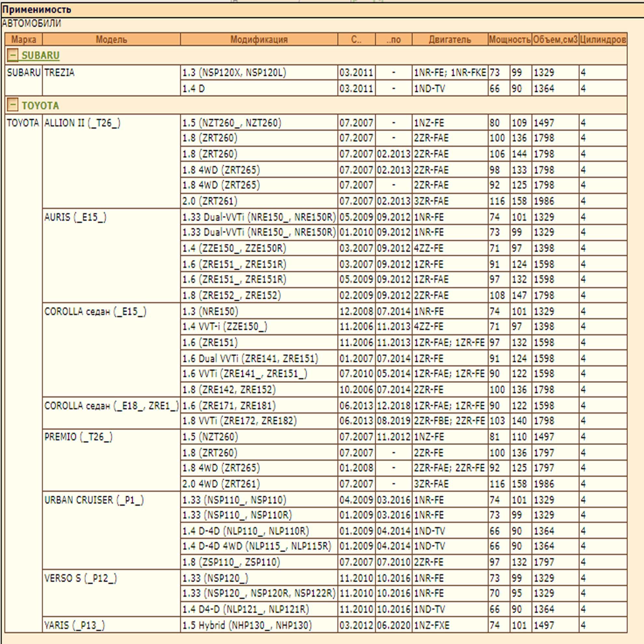Click the Применимость section title
Screen dimensions: 644x644
(37, 10)
